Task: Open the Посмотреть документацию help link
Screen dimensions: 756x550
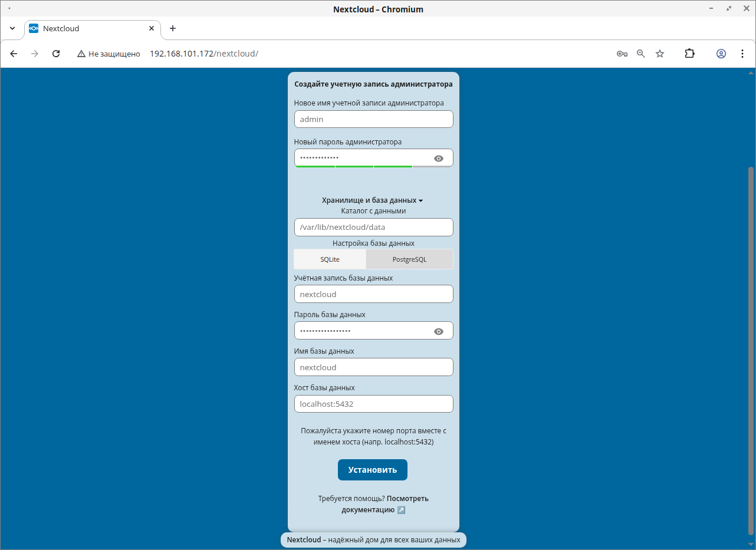Action: (x=384, y=504)
